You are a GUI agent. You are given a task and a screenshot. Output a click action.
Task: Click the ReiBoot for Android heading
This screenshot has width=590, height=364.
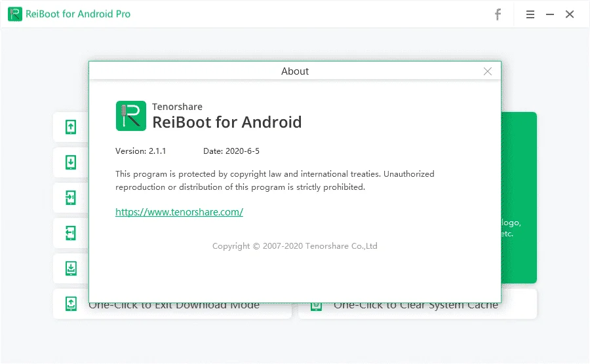point(227,122)
